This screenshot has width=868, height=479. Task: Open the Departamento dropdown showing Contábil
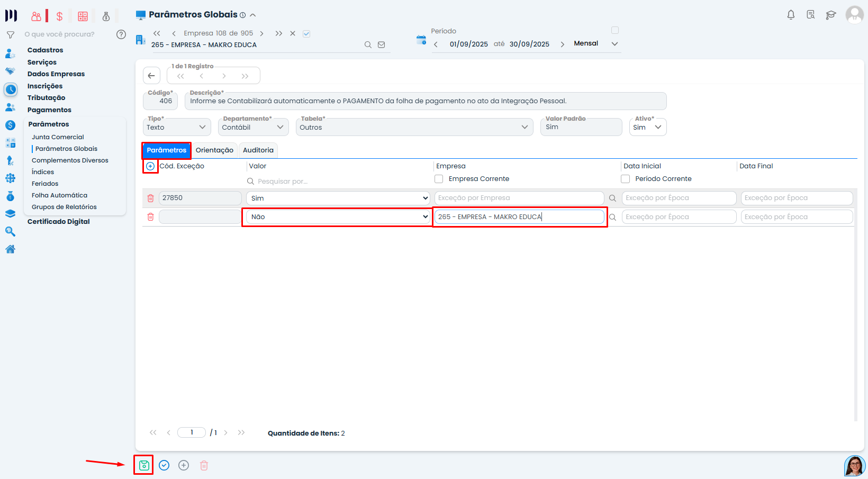coord(253,127)
